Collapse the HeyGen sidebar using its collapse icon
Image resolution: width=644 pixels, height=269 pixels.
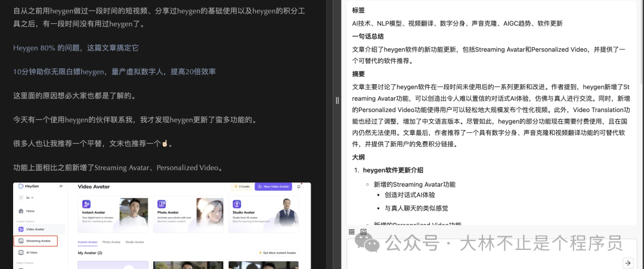click(x=61, y=186)
